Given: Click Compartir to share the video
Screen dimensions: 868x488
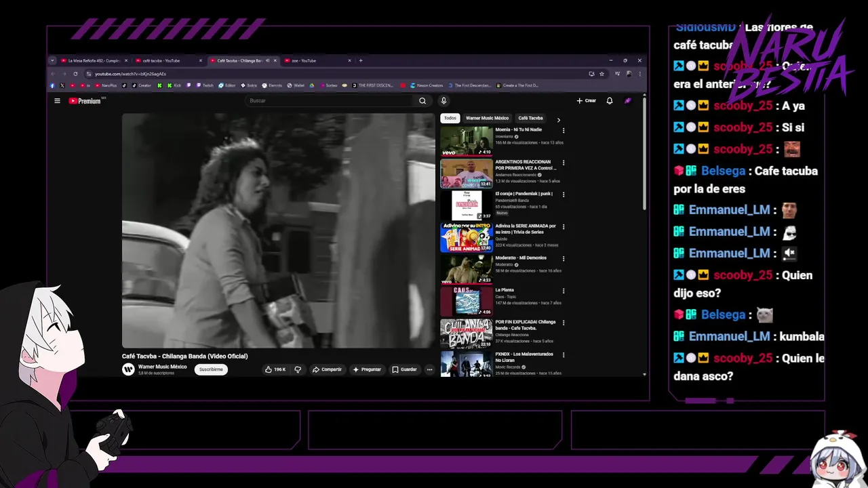Looking at the screenshot, I should click(x=327, y=369).
